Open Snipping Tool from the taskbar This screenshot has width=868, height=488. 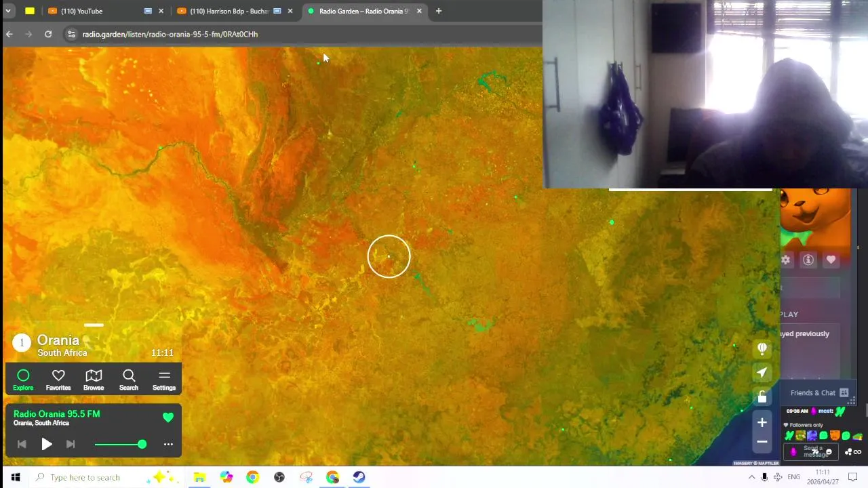coord(306,477)
